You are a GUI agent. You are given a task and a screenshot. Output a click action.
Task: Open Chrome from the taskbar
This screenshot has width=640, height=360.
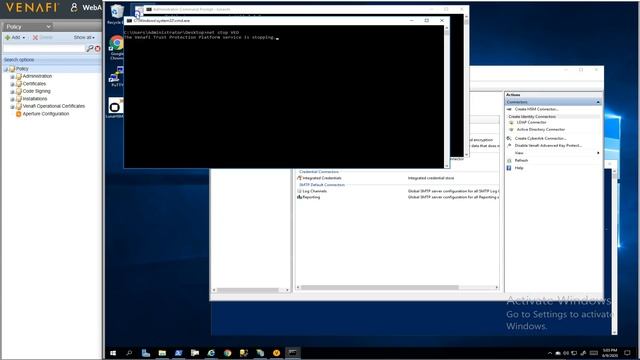click(227, 353)
